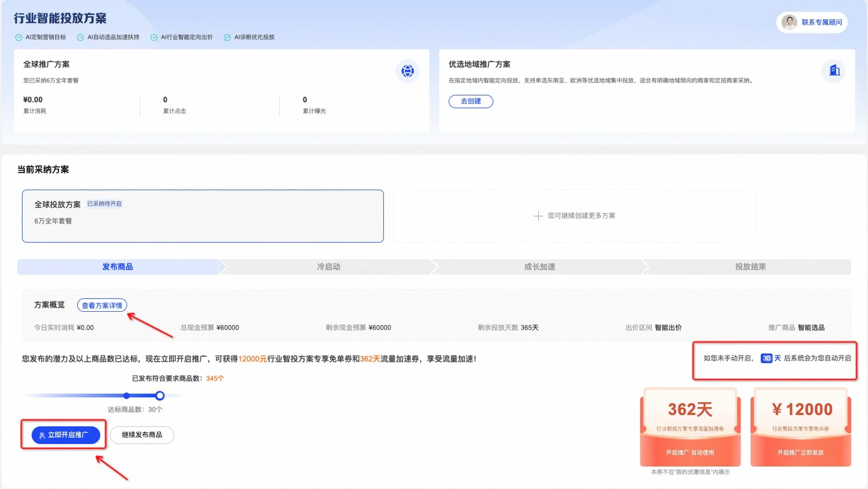Click the advisor avatar icon at top right

click(x=789, y=22)
